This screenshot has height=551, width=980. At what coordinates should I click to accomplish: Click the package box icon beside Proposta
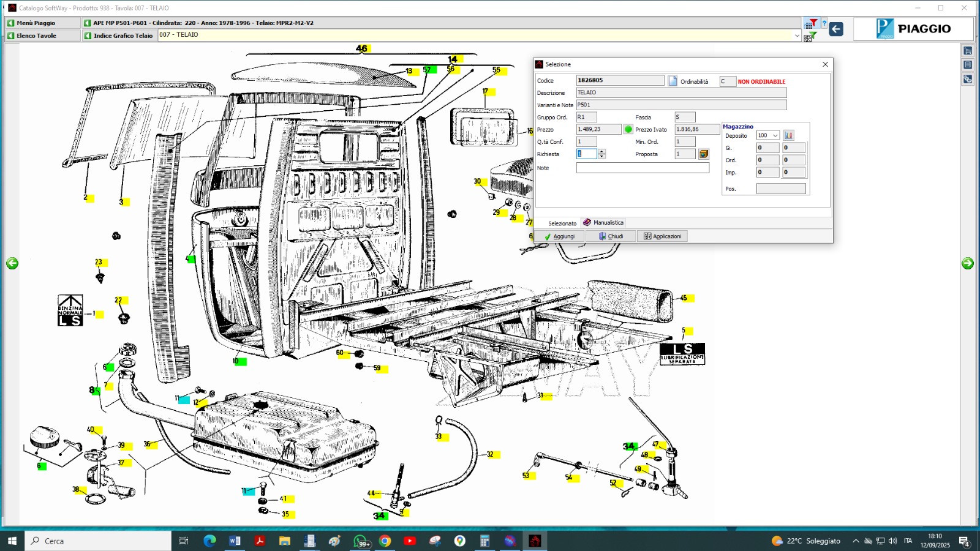(704, 154)
